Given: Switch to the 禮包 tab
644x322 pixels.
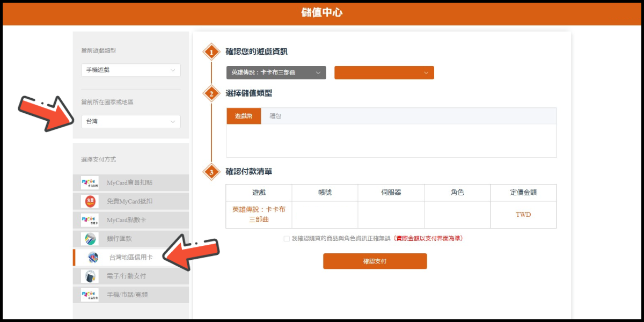Looking at the screenshot, I should [275, 116].
